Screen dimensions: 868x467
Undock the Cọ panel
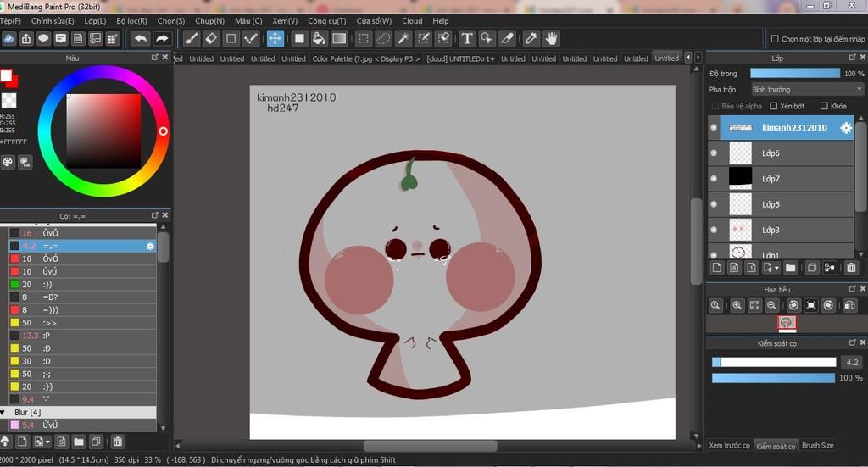pyautogui.click(x=155, y=215)
